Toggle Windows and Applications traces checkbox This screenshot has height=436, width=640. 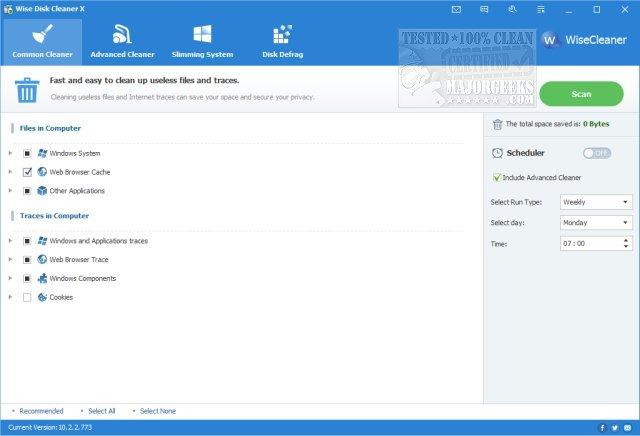click(27, 241)
